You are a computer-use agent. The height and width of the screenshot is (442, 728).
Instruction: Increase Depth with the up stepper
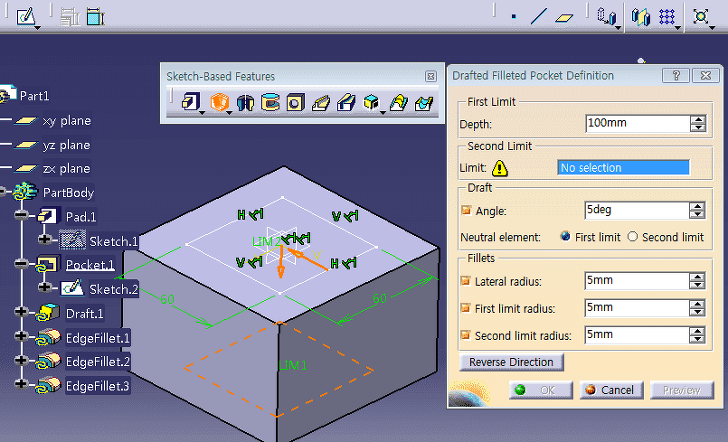point(698,119)
